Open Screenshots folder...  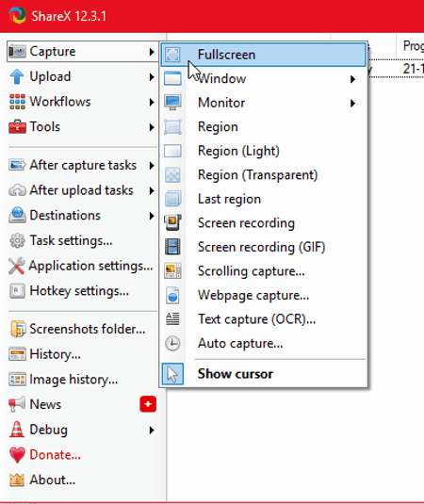tap(83, 329)
